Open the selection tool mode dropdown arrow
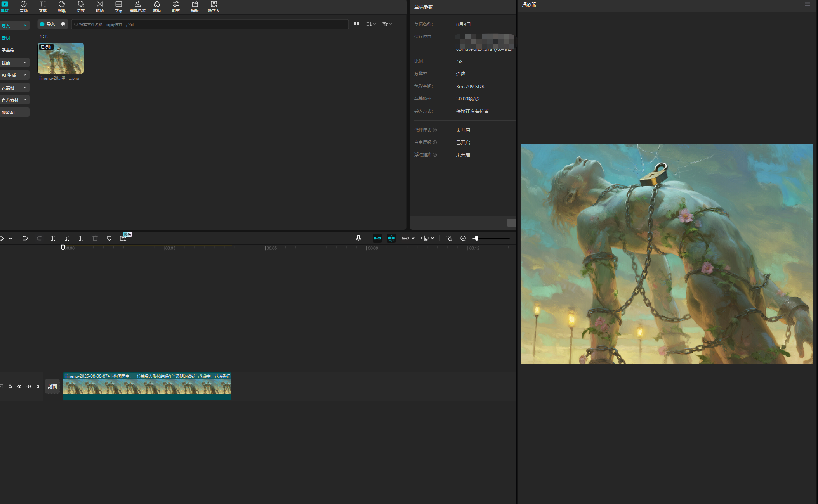The width and height of the screenshot is (818, 504). pos(10,239)
